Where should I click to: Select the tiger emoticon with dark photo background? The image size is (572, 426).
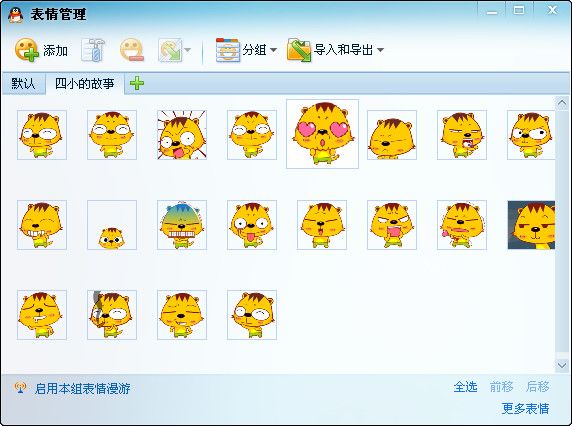[532, 225]
